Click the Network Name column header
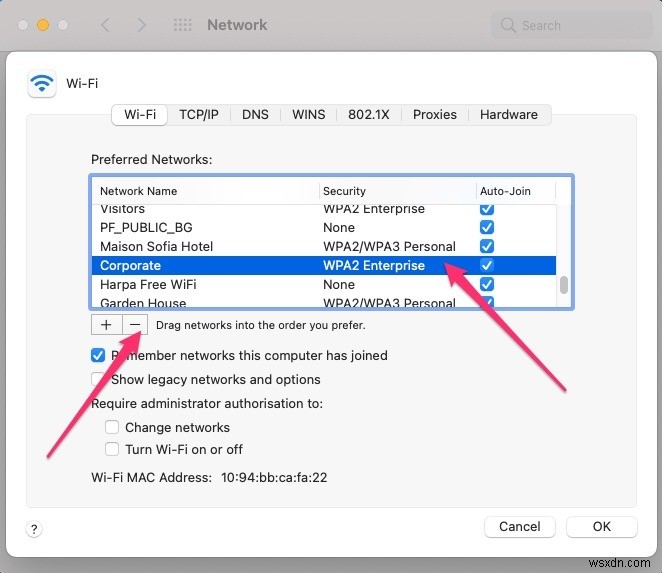The height and width of the screenshot is (573, 662). click(206, 191)
